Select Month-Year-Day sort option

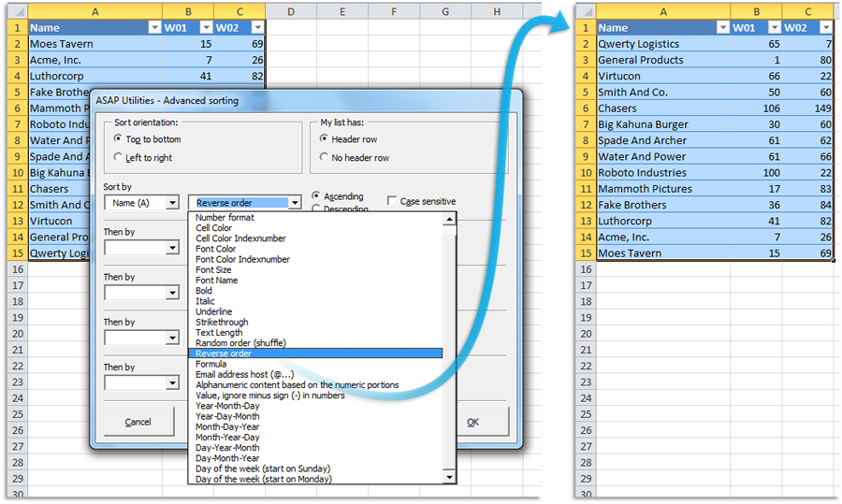(315, 437)
